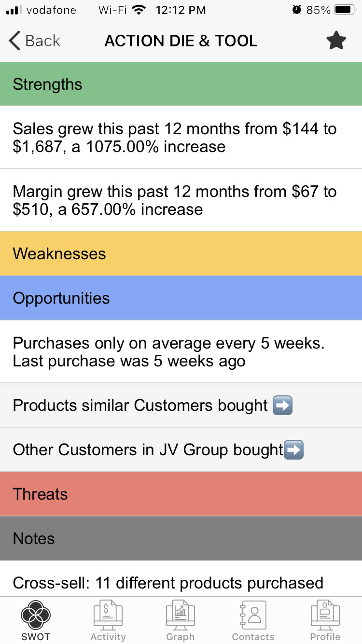Tap the gray Notes section header
Viewport: 362px width, 644px height.
tap(181, 538)
